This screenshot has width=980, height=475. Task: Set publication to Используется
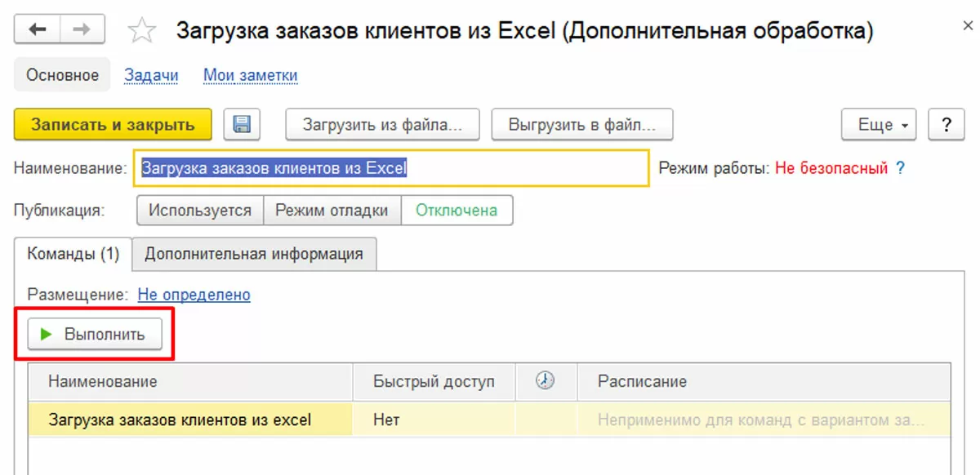click(199, 210)
